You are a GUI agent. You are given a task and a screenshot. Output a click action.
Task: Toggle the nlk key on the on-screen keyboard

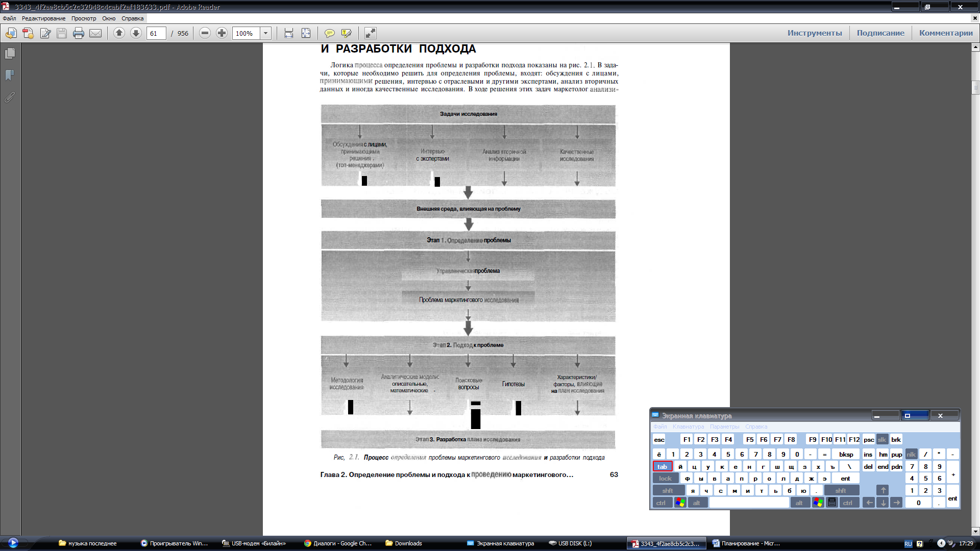(x=911, y=454)
